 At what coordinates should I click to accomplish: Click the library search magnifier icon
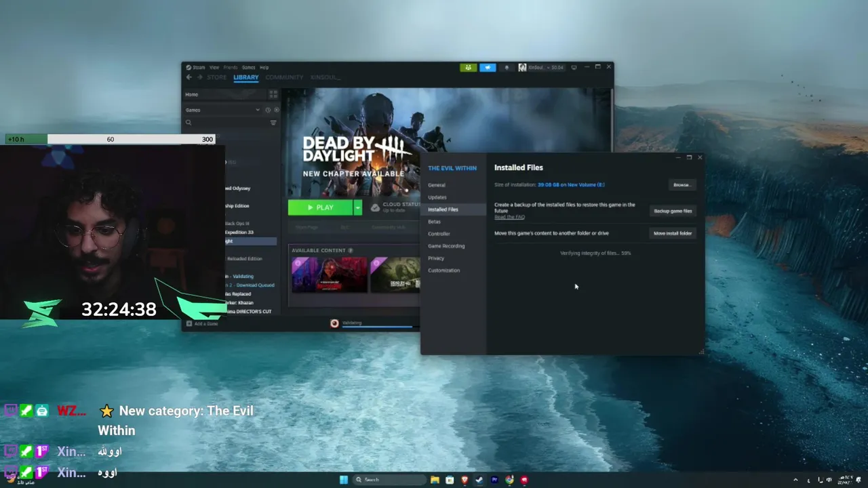(189, 123)
